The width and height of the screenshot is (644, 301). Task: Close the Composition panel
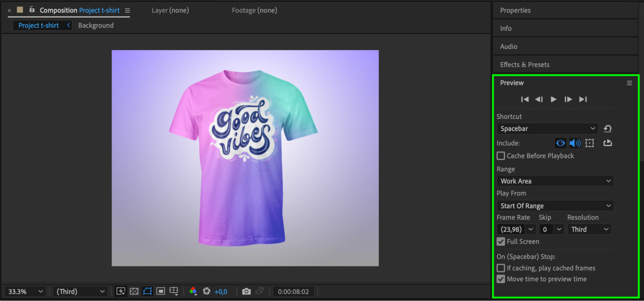point(9,11)
